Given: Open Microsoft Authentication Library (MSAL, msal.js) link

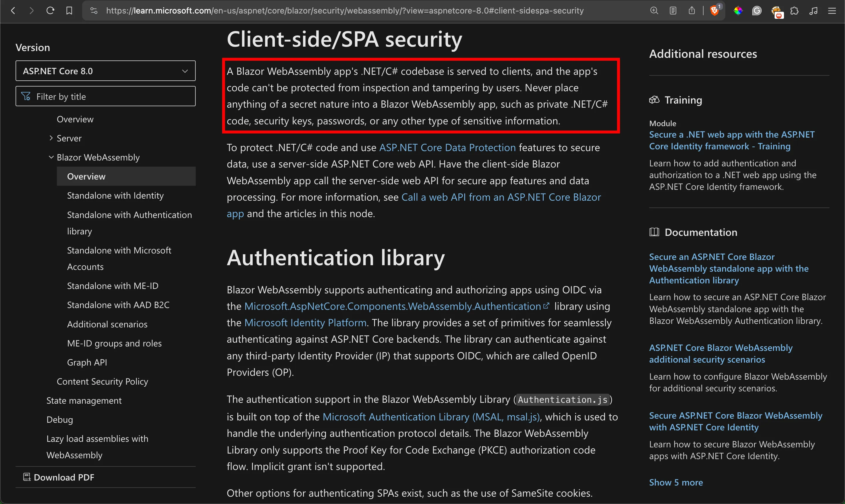Looking at the screenshot, I should pyautogui.click(x=431, y=417).
